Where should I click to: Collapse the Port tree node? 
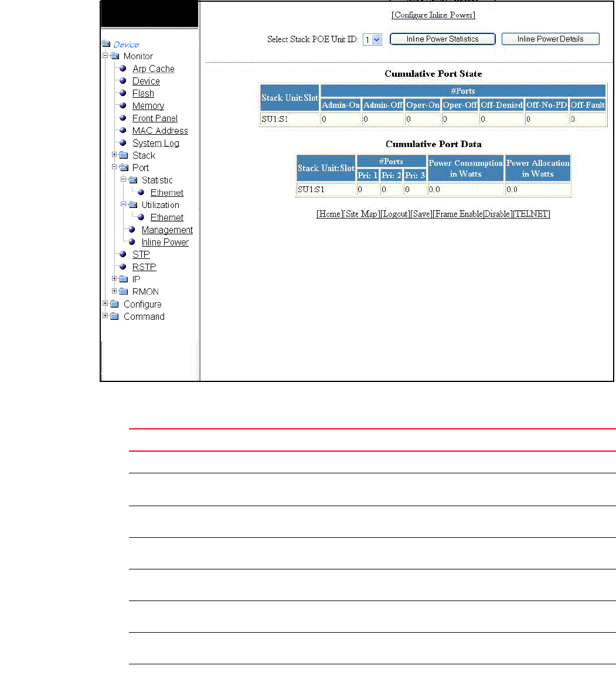[x=114, y=167]
